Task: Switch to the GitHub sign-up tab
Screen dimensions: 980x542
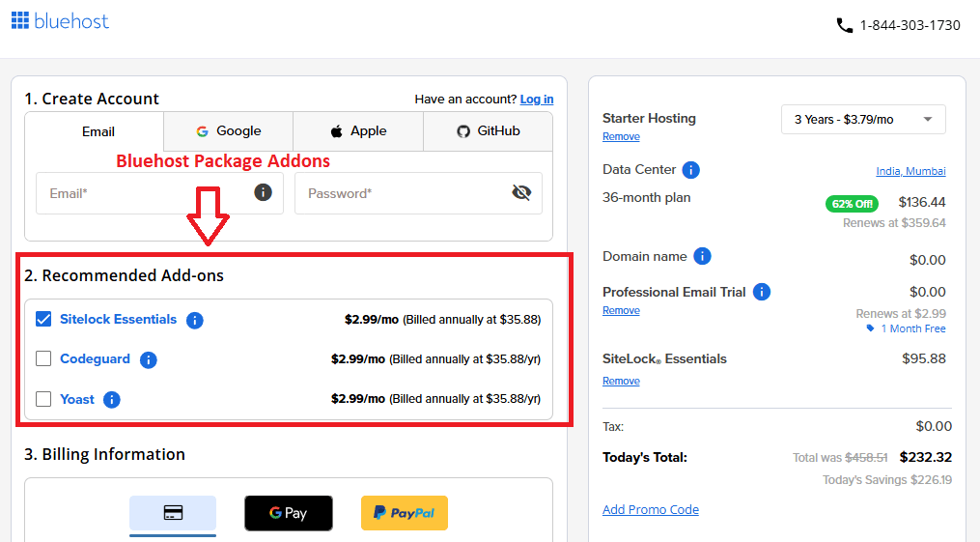Action: pos(489,131)
